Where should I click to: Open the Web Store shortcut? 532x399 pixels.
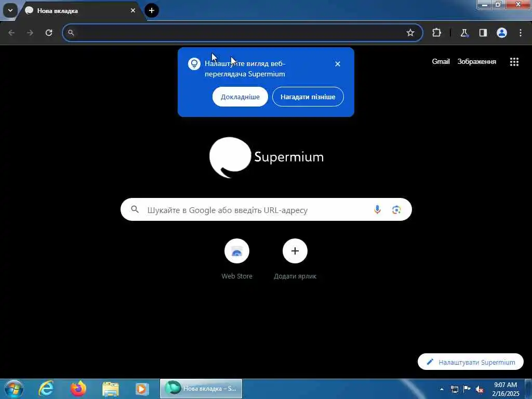pos(237,259)
